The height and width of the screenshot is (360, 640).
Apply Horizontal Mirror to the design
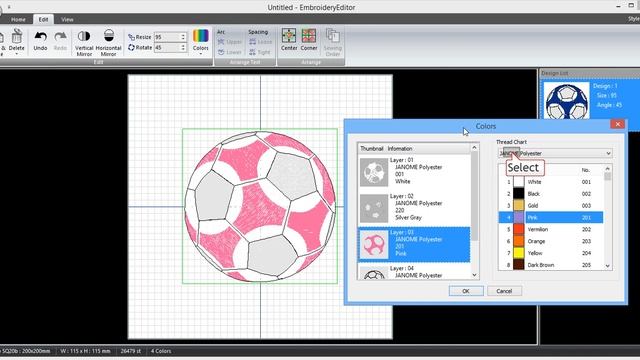tap(109, 42)
